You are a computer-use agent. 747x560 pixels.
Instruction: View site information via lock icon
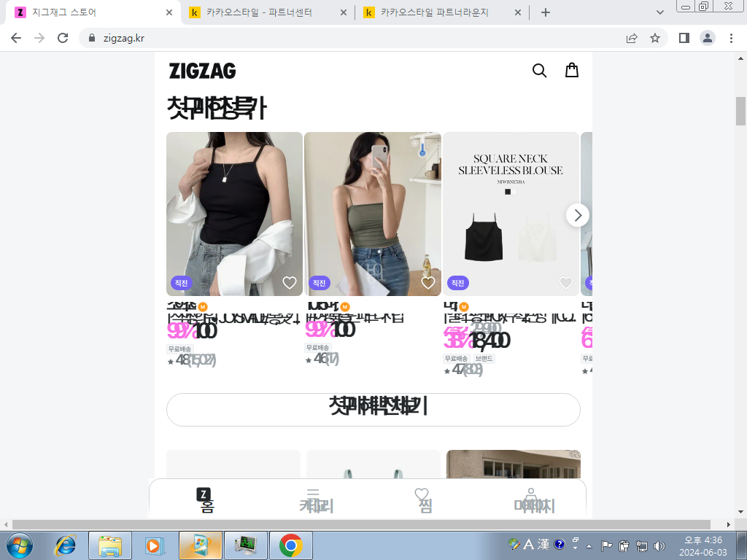point(92,38)
